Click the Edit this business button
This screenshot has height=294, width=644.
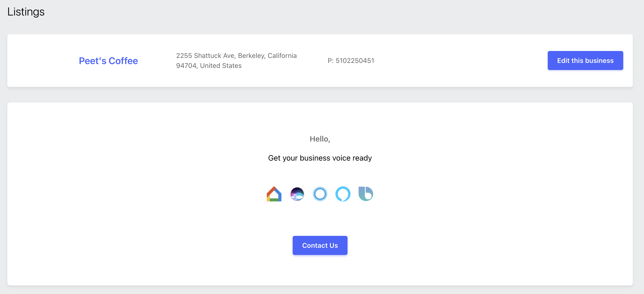click(585, 61)
